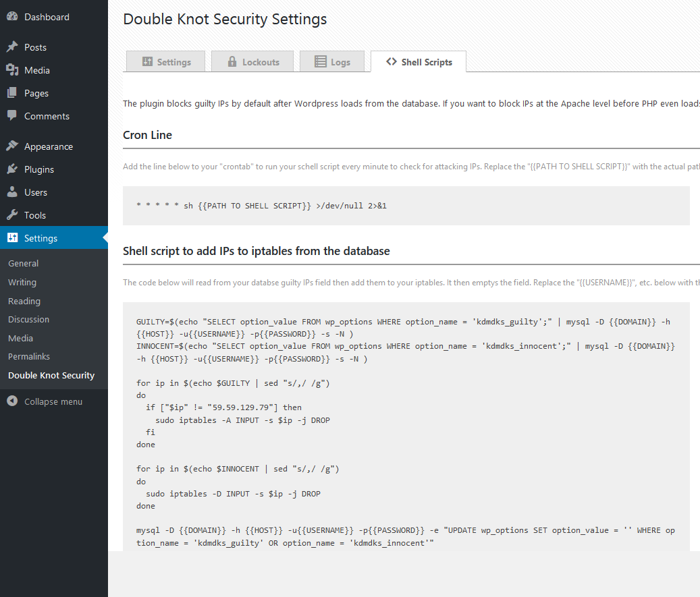
Task: Click the cron line code block
Action: pyautogui.click(x=406, y=206)
